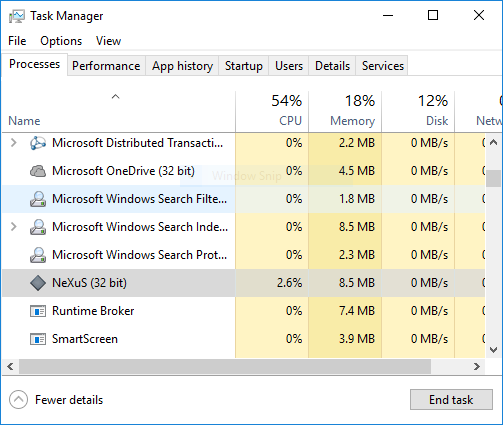The image size is (503, 425).
Task: Click vertical scrollbar up arrow
Action: [493, 143]
